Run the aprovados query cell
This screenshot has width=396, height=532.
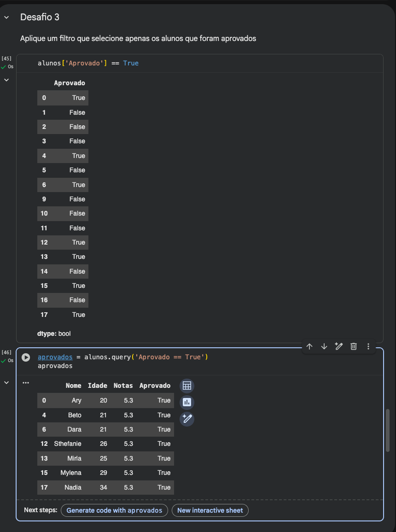click(26, 357)
